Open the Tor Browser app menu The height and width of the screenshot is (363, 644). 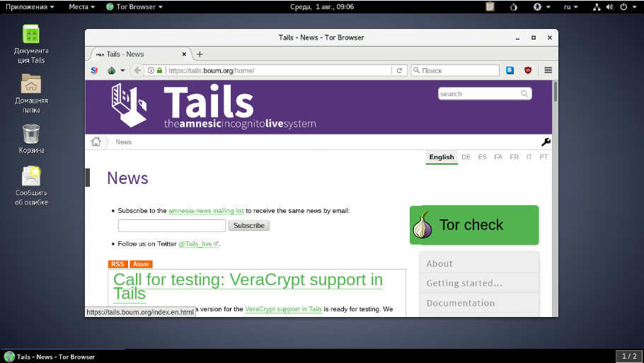134,6
